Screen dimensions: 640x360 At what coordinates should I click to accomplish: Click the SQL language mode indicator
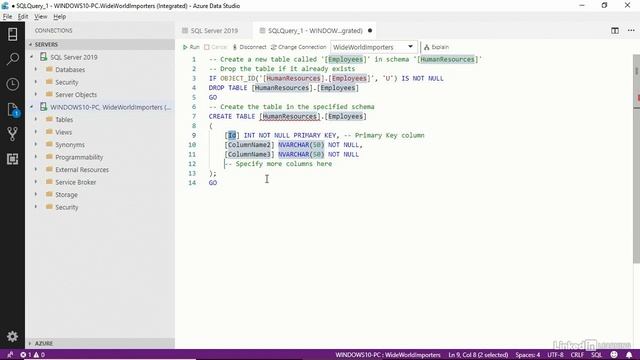pos(596,355)
